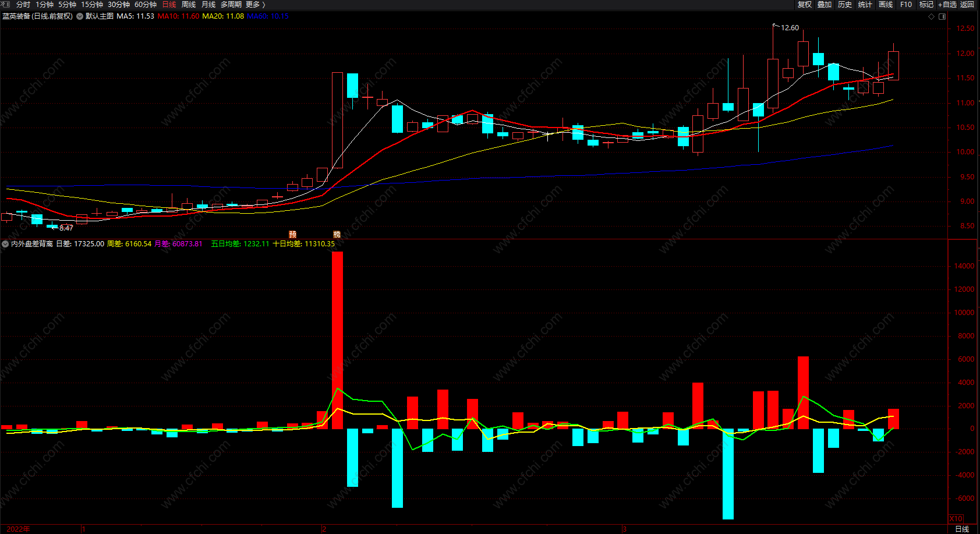Expand the 更多 periods list
The width and height of the screenshot is (980, 534).
255,5
